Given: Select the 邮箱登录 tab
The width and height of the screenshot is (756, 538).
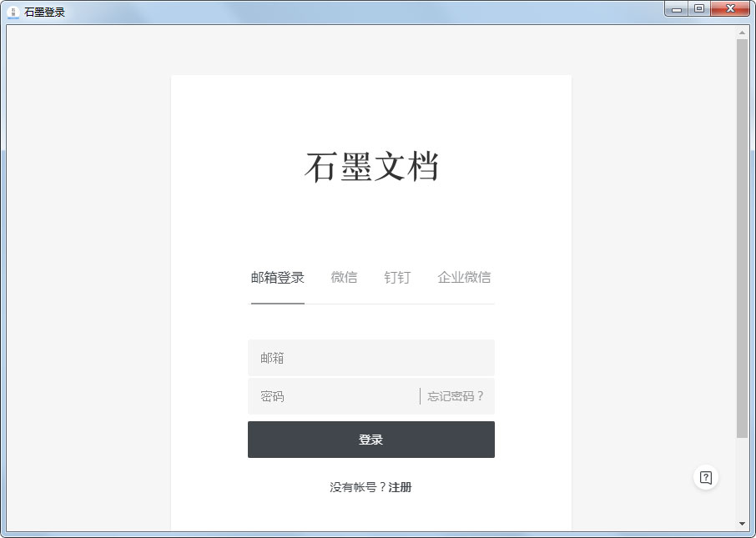Looking at the screenshot, I should [277, 278].
